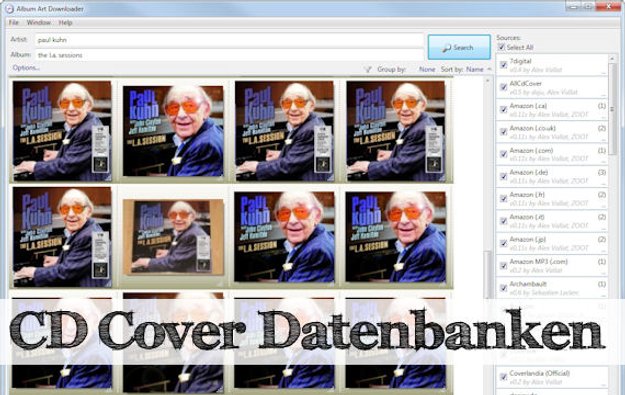
Task: Click the Album field with the l.a. sessions
Action: 229,55
